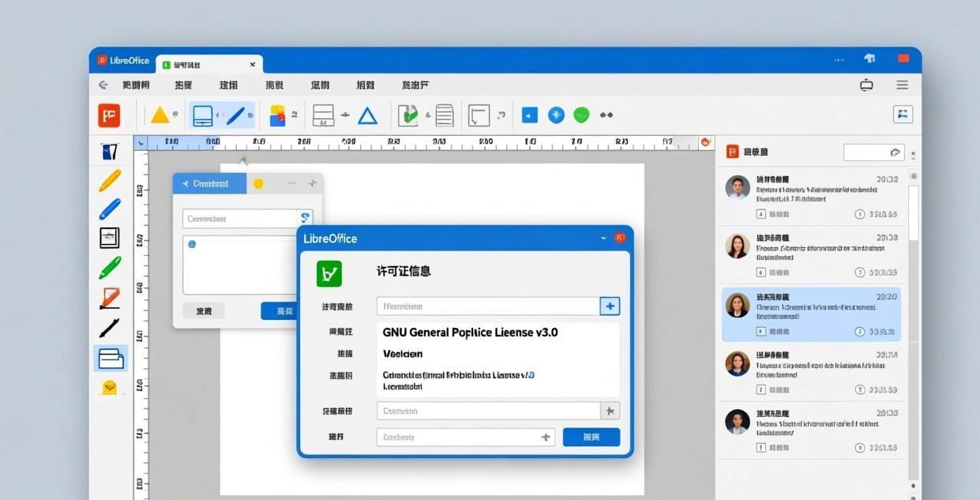The width and height of the screenshot is (980, 500).
Task: Open the dropdown mark beside the green checkmark document
Action: [x=427, y=115]
